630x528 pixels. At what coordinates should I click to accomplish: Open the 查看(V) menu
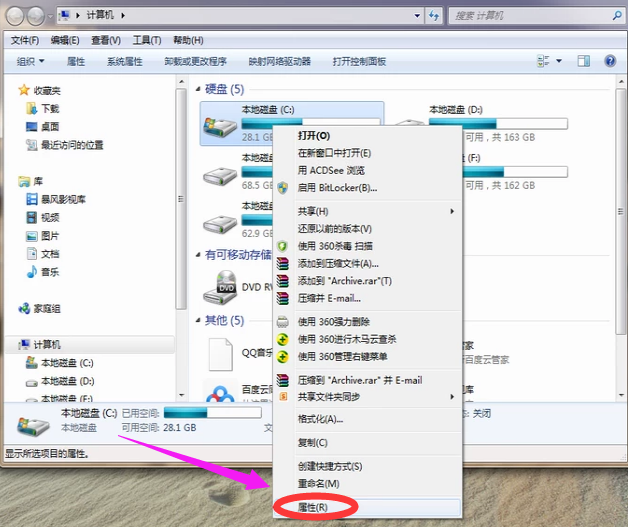point(106,40)
